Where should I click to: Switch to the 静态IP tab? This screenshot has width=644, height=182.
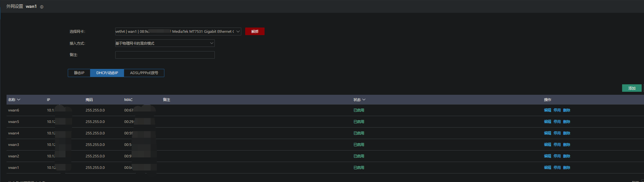79,73
